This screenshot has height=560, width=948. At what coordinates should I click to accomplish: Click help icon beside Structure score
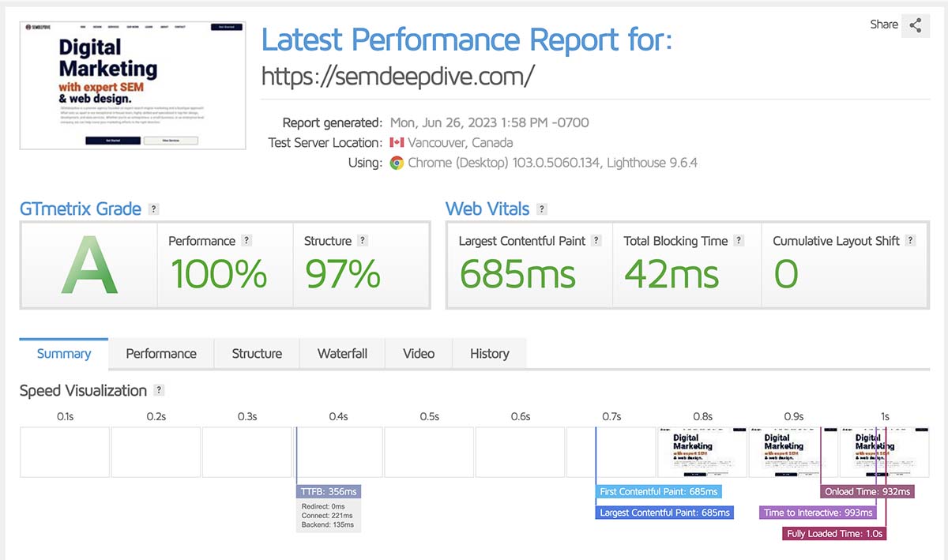tap(363, 241)
